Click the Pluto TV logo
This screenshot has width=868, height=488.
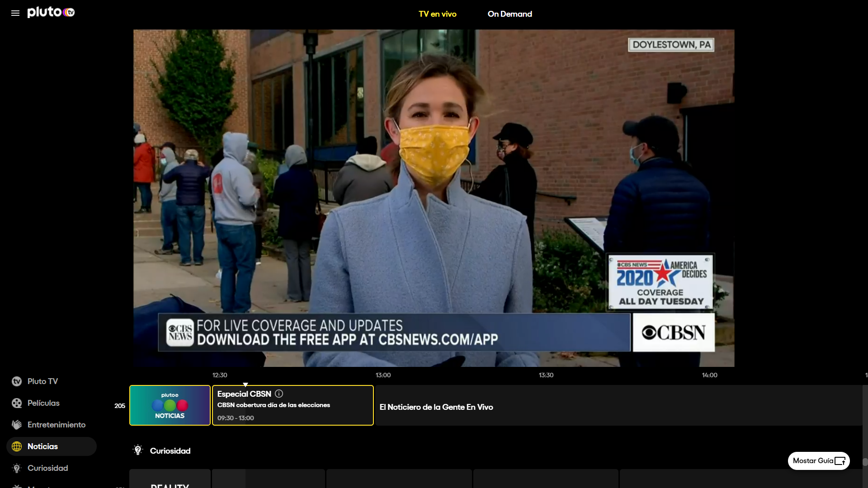pyautogui.click(x=51, y=12)
